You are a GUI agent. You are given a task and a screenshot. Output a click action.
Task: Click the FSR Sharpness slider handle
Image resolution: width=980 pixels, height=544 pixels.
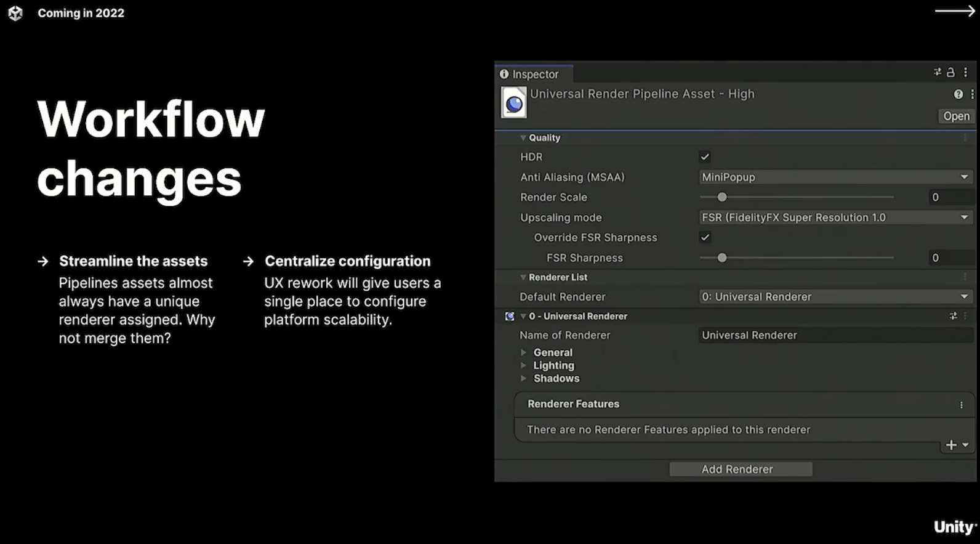[x=722, y=258]
